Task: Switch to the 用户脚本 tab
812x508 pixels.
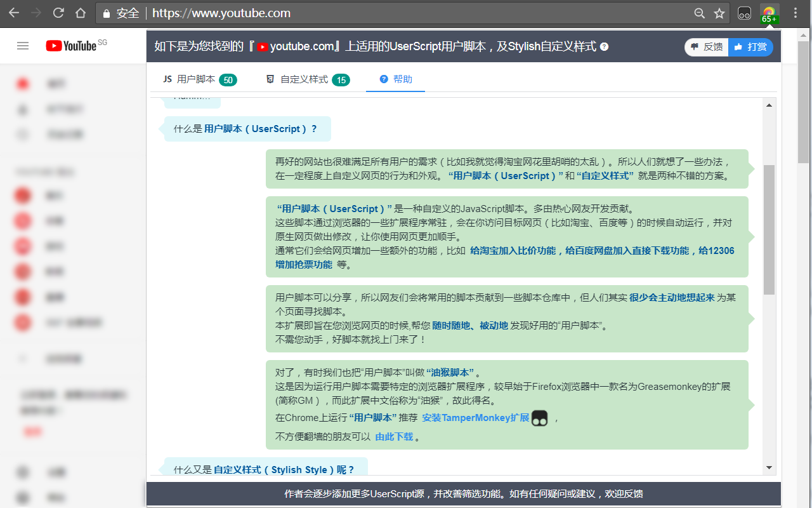Action: pos(200,79)
